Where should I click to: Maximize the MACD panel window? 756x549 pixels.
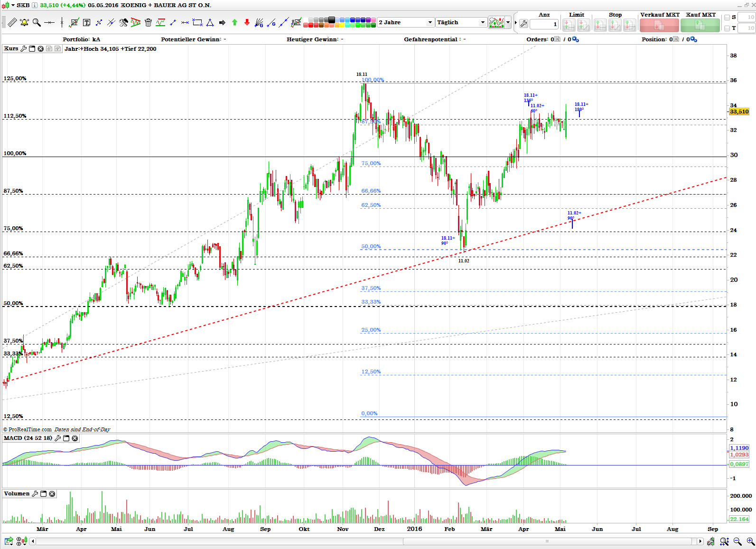66,438
